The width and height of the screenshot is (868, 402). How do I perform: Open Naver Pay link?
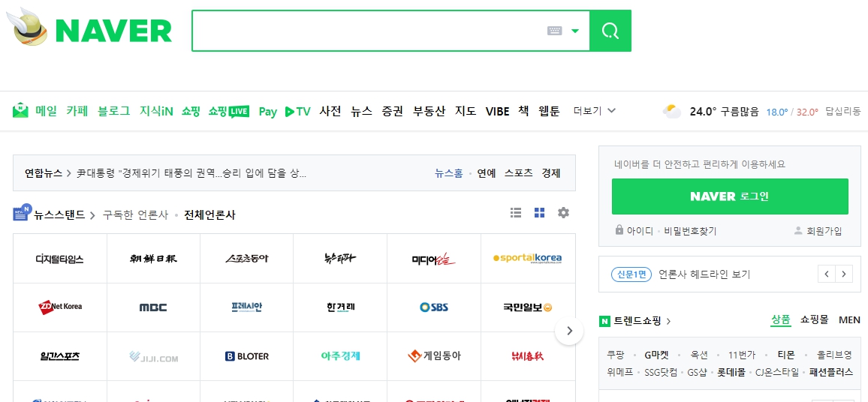pyautogui.click(x=267, y=111)
